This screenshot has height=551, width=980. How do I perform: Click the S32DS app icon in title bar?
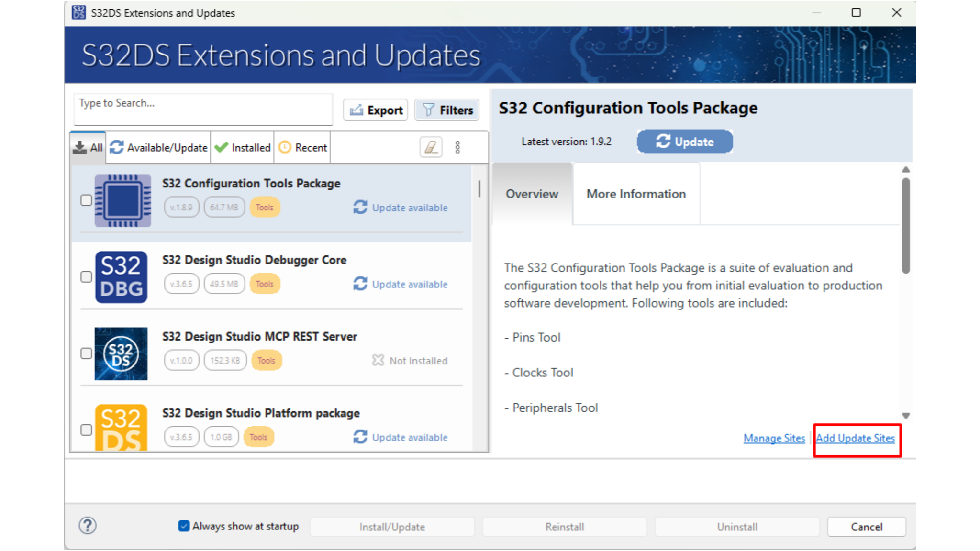pos(78,12)
